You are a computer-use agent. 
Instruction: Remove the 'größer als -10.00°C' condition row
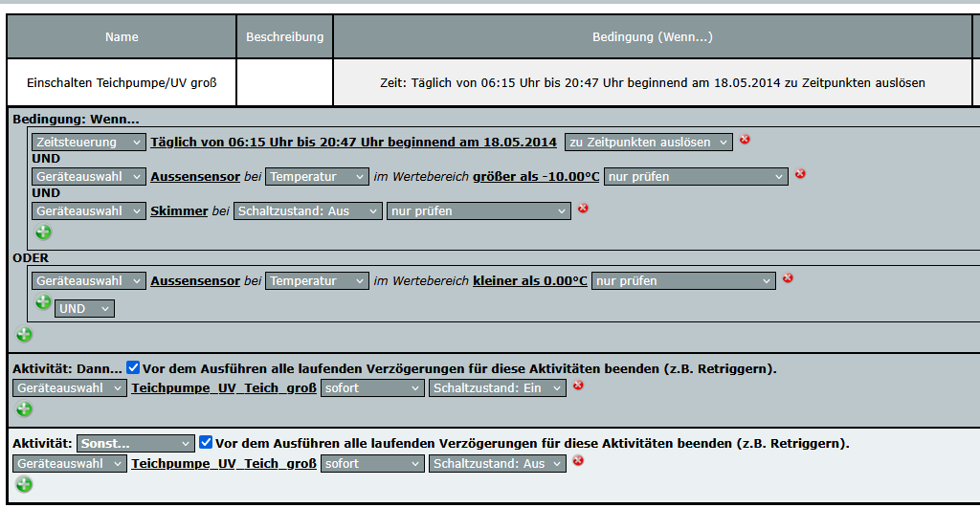pyautogui.click(x=800, y=174)
